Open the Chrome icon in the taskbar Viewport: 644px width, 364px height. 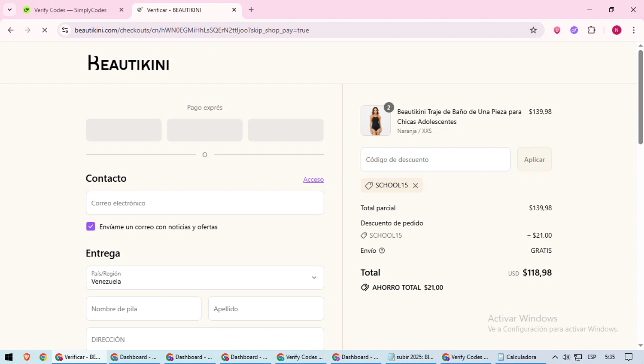coord(43,357)
